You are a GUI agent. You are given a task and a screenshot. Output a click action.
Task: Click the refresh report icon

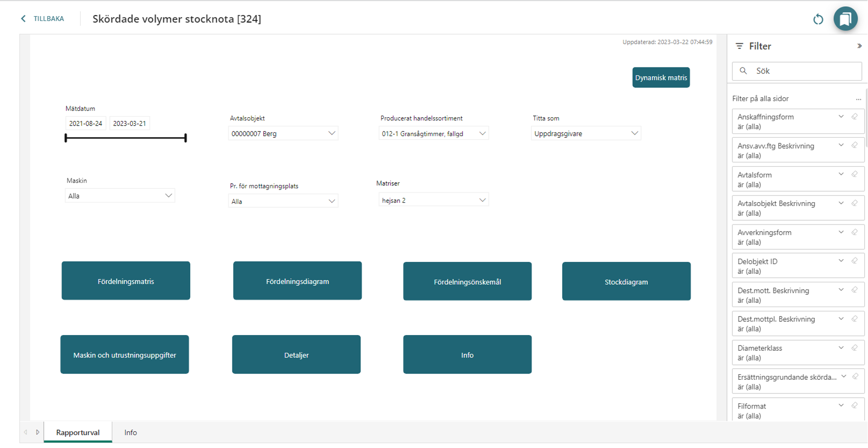[x=818, y=19]
